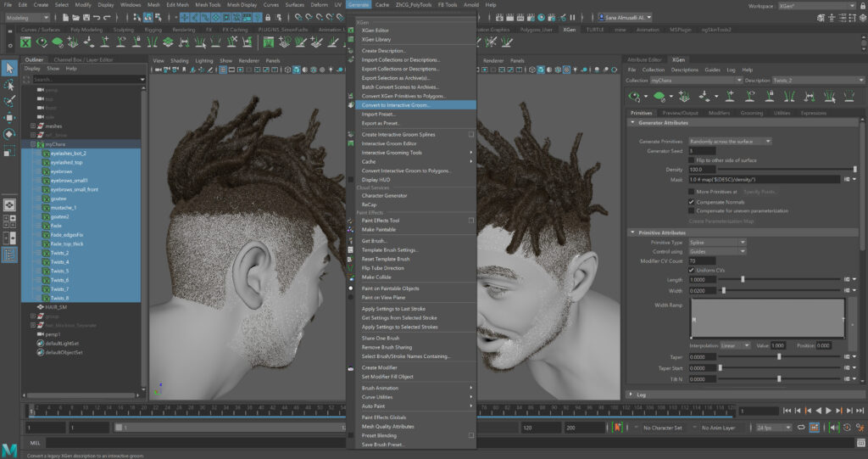The image size is (868, 459).
Task: Open XGen Editor shelf icon
Action: 25,42
